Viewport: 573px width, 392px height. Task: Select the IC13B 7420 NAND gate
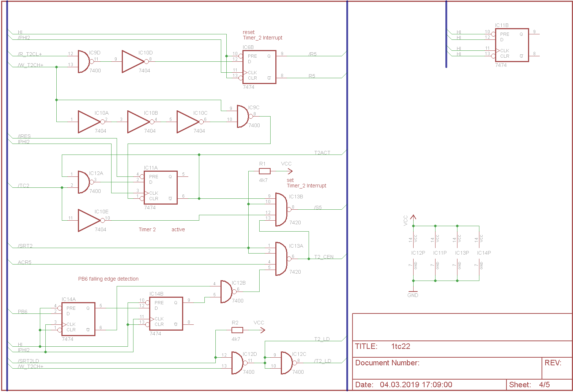tap(282, 209)
